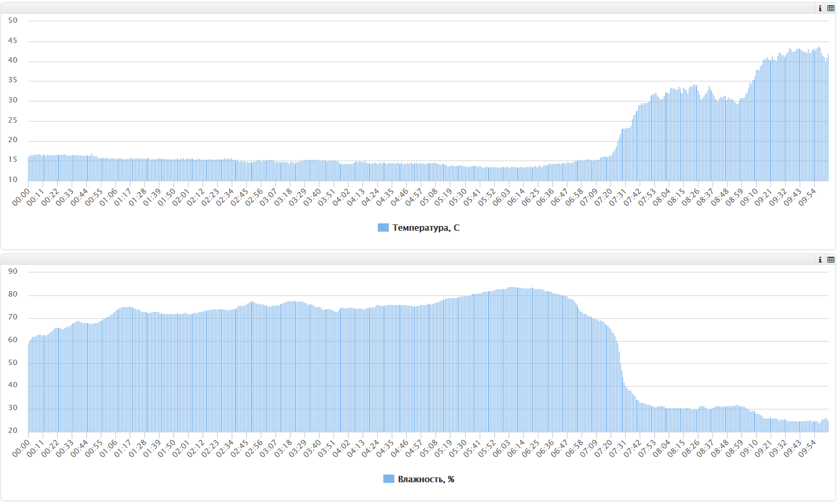The height and width of the screenshot is (504, 838).
Task: Select the '45' label on the temperature axis
Action: click(x=13, y=40)
